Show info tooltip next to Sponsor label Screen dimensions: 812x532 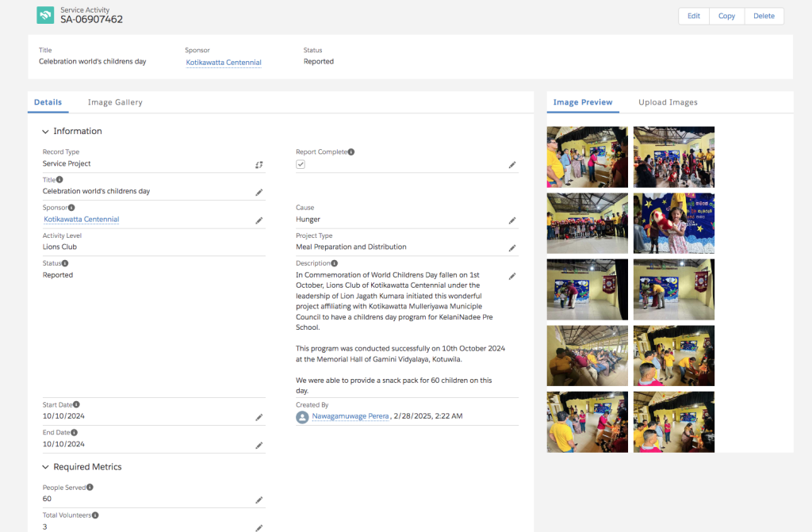pyautogui.click(x=71, y=208)
